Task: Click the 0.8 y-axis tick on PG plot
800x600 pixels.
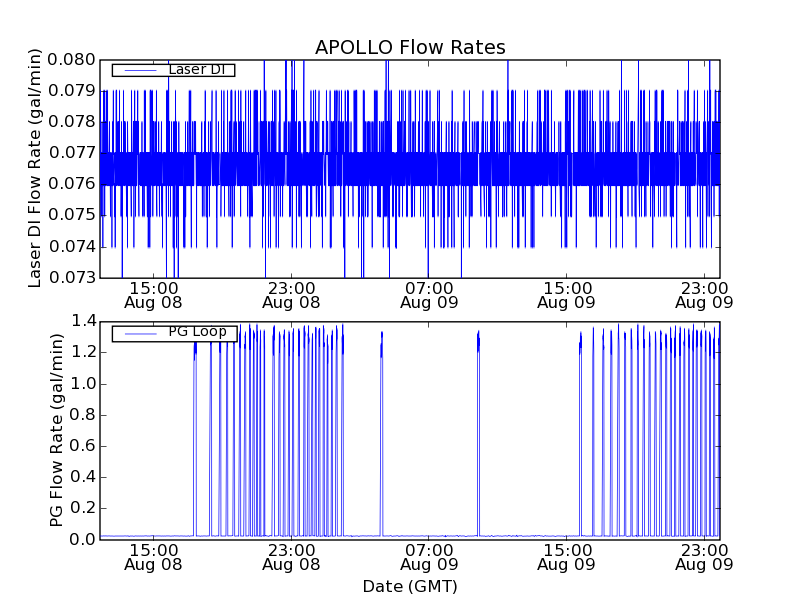Action: 82,415
